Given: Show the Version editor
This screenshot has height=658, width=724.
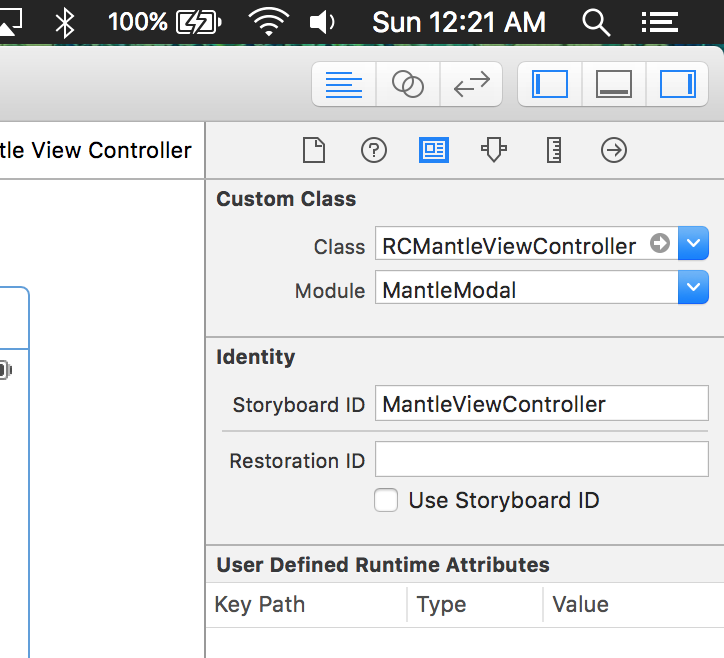Looking at the screenshot, I should click(x=470, y=85).
